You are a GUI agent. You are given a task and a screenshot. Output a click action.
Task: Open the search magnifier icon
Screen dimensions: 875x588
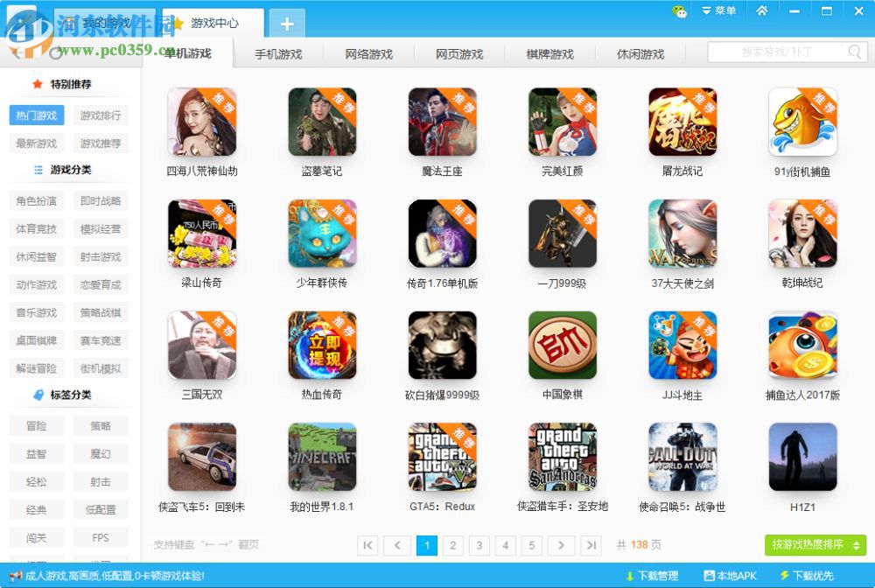click(x=853, y=52)
